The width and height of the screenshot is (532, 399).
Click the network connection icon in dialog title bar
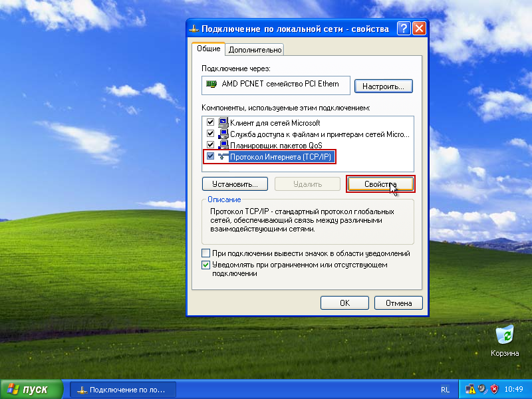pos(194,29)
